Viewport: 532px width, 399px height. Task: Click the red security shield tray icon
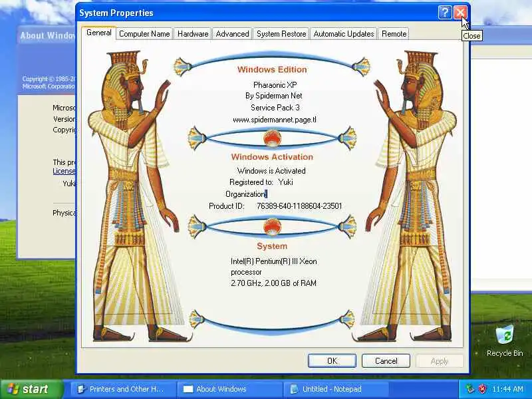[x=482, y=389]
